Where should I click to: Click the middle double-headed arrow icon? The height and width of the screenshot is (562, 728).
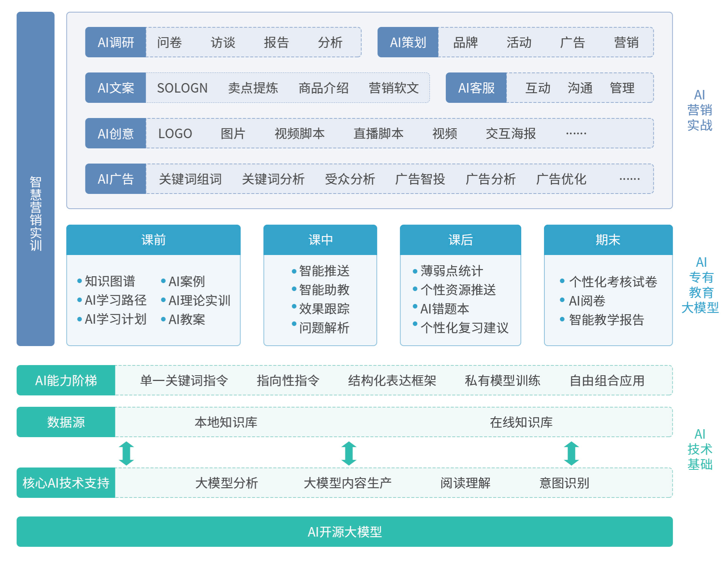[349, 453]
